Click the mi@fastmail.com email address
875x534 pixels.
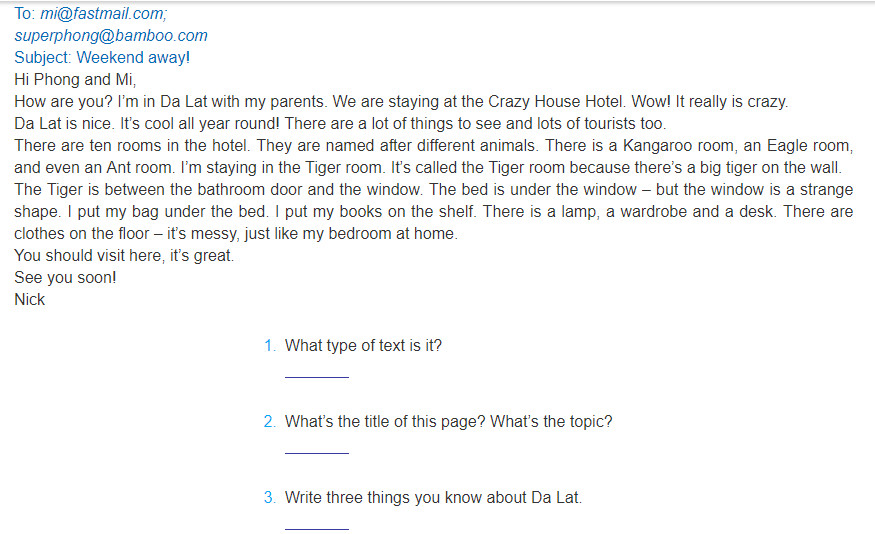103,13
